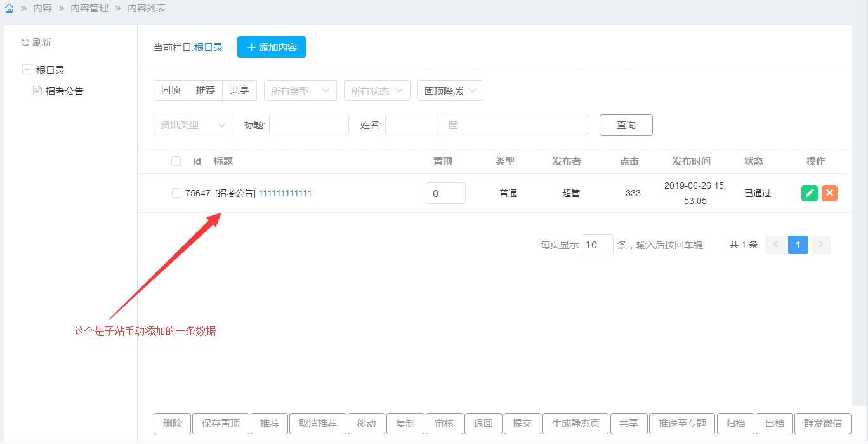This screenshot has height=444, width=868.
Task: Click the 点击 column header
Action: click(x=629, y=161)
